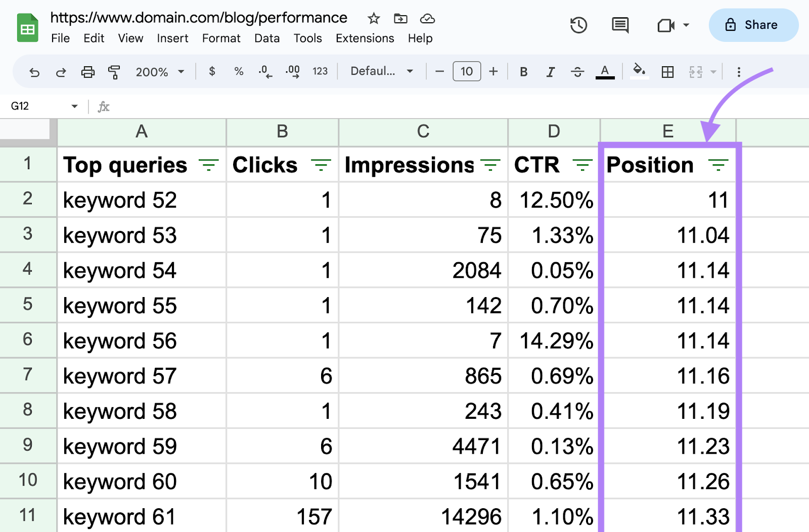809x532 pixels.
Task: Open the paint format tool
Action: click(x=114, y=71)
